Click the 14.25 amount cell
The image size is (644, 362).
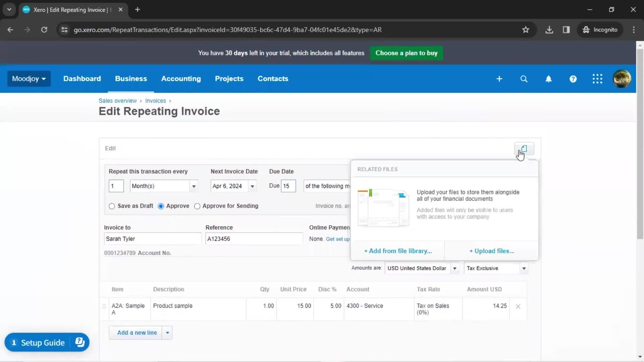point(486,309)
